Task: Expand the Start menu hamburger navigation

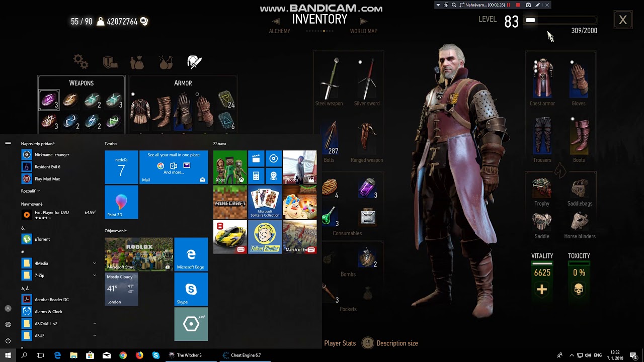Action: point(8,144)
